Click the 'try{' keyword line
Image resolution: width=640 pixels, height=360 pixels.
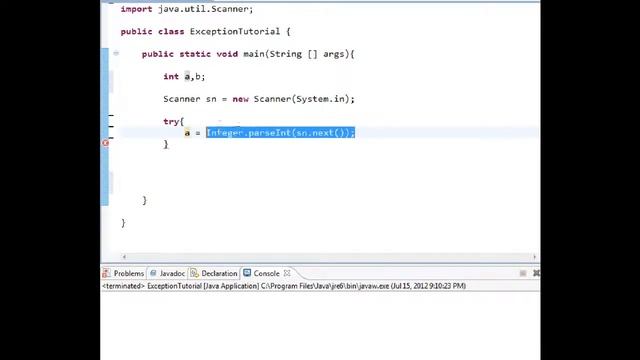pyautogui.click(x=173, y=121)
